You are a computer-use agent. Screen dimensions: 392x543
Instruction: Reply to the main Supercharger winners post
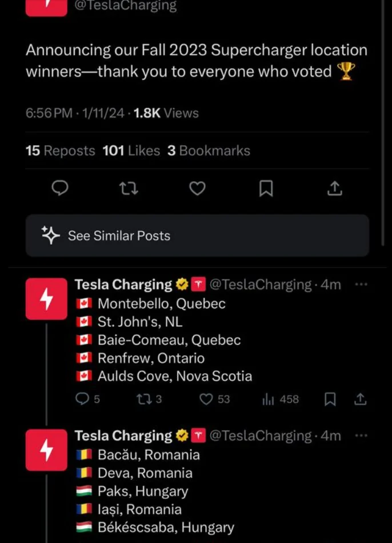(60, 188)
